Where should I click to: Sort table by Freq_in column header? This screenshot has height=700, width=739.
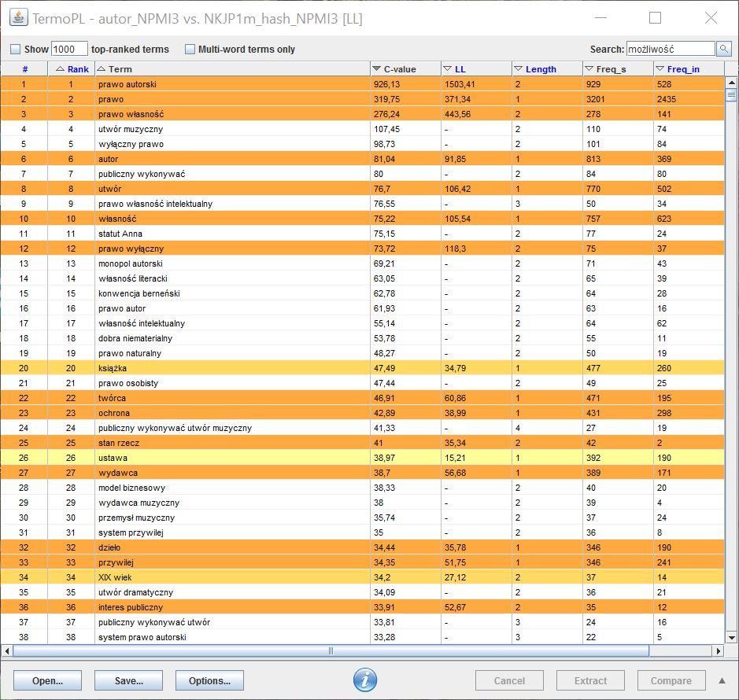tap(689, 68)
